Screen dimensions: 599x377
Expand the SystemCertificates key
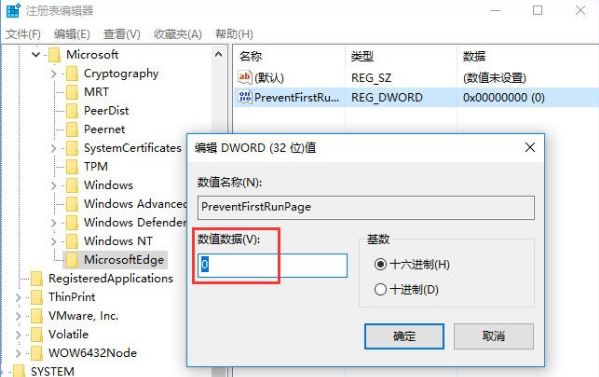53,148
